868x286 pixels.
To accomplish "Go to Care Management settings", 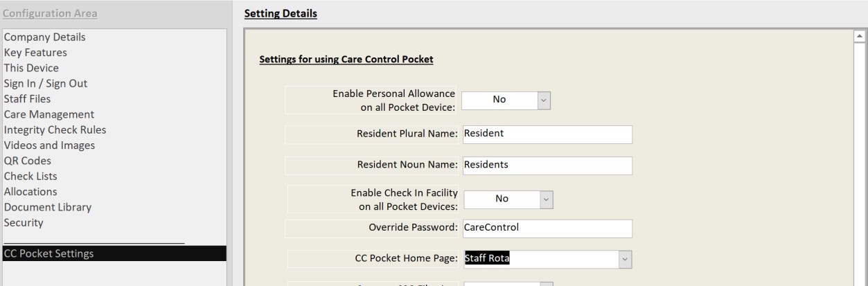I will coord(49,114).
